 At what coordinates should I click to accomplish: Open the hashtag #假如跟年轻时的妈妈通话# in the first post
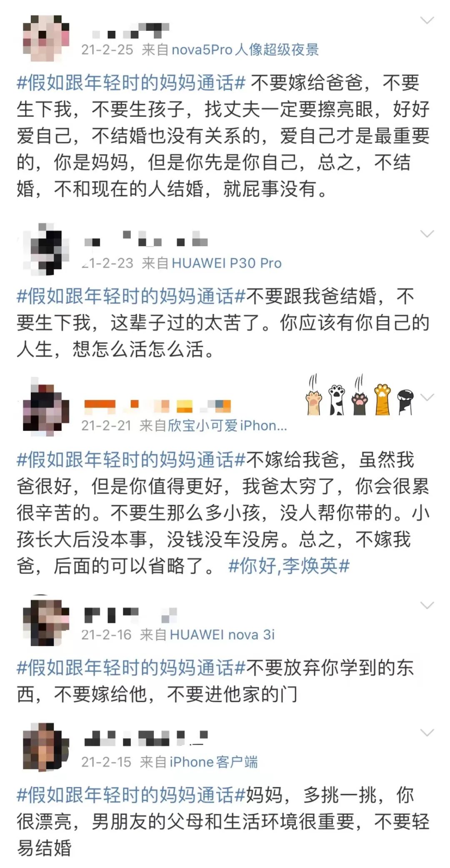(131, 83)
